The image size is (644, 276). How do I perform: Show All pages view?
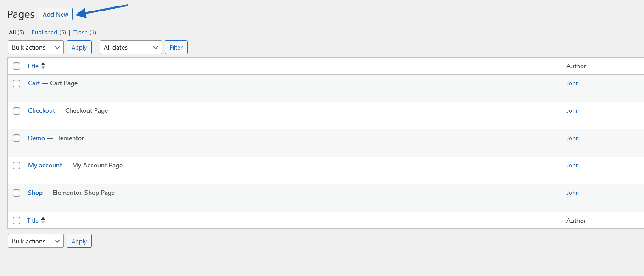[x=12, y=33]
